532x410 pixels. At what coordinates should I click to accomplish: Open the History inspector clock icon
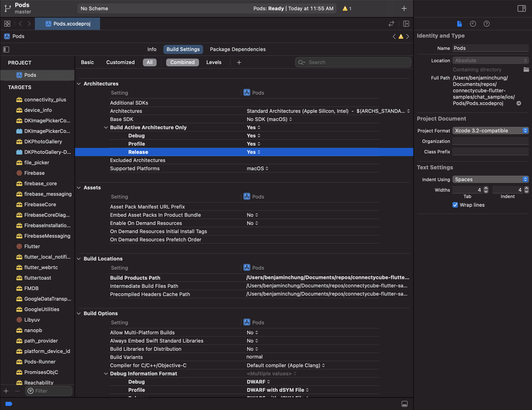click(x=473, y=24)
